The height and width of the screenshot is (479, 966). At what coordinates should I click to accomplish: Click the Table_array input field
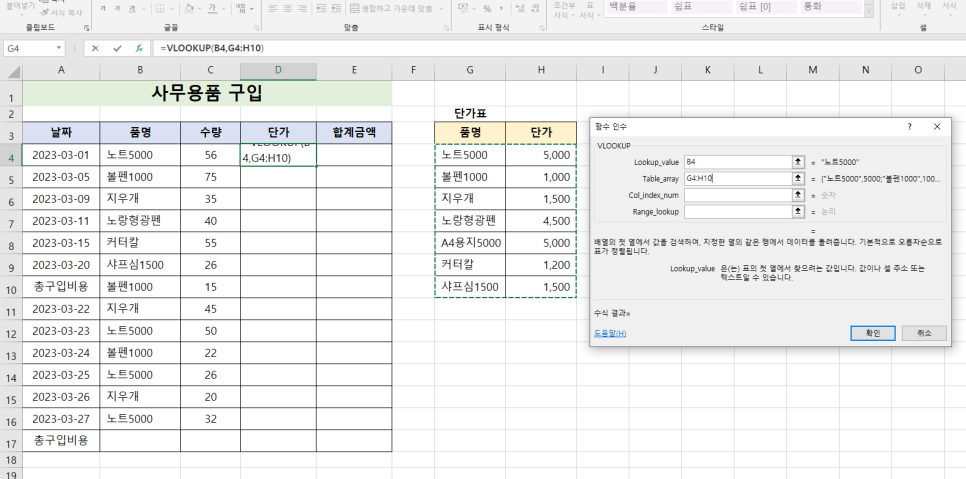(737, 179)
